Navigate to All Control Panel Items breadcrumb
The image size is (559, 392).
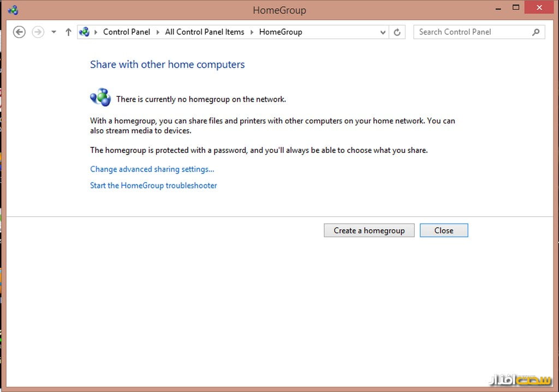pyautogui.click(x=204, y=32)
